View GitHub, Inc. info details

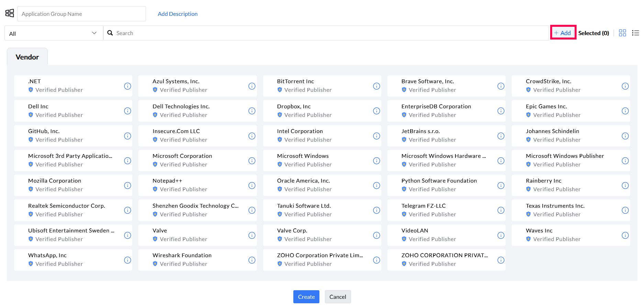point(127,136)
